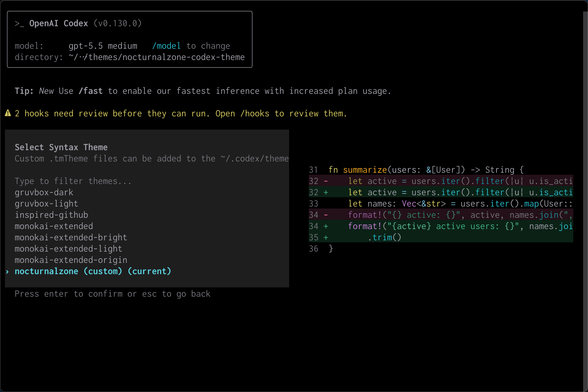Click the 'OpenAI Codex' title
Viewport: 588px width, 392px height.
pos(59,23)
